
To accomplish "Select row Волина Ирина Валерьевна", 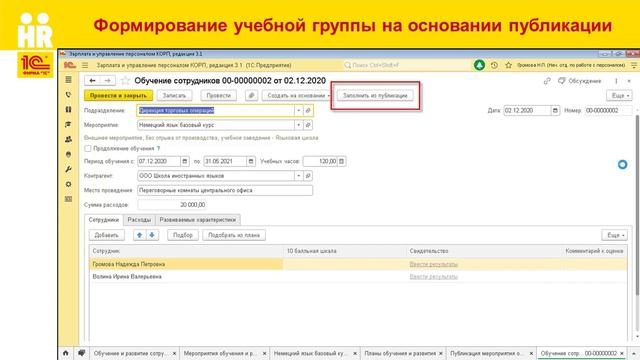I will click(x=358, y=277).
